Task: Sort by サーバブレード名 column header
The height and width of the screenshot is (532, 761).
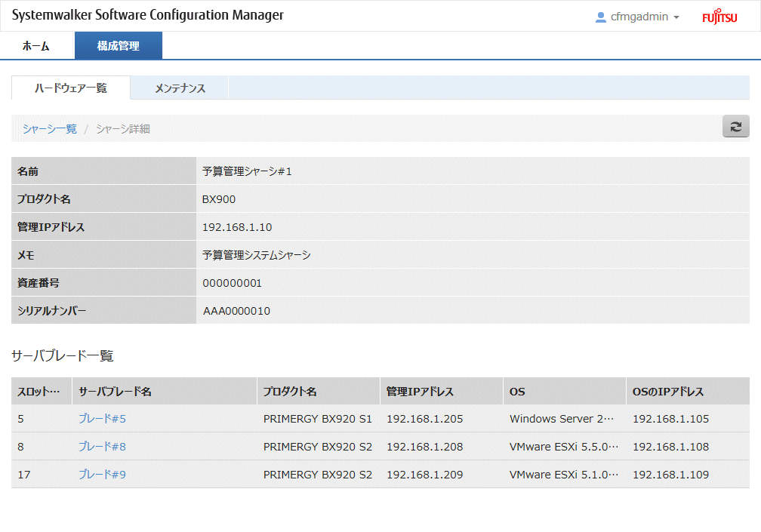Action: (x=165, y=392)
